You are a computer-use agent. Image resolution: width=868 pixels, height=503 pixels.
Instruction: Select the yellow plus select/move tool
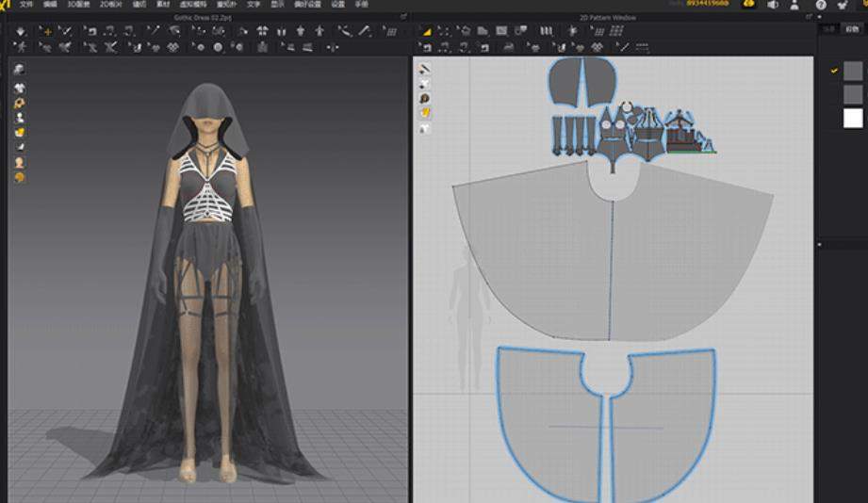[x=46, y=31]
